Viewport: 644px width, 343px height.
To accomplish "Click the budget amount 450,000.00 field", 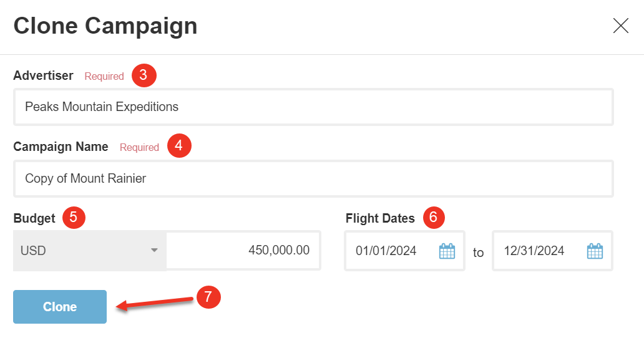I will coord(243,251).
